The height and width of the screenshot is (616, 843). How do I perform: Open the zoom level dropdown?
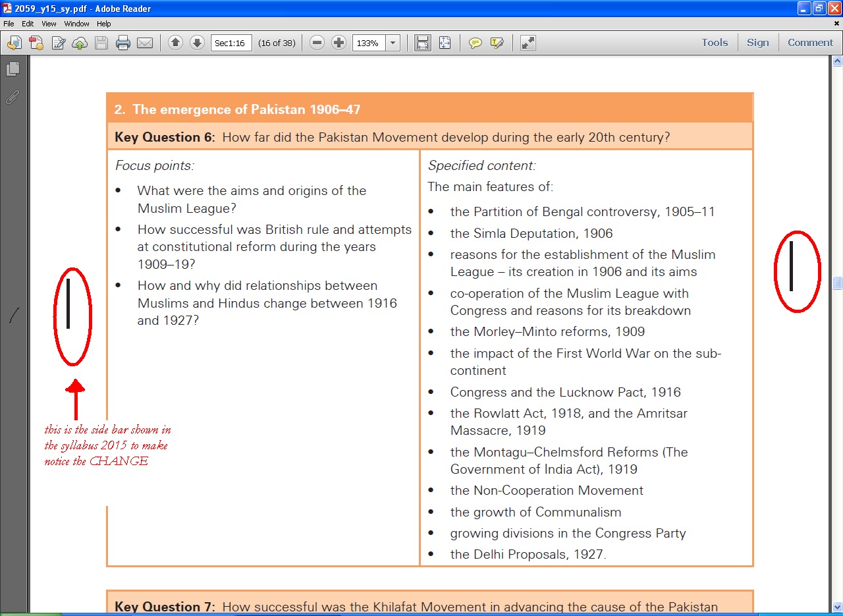coord(393,42)
